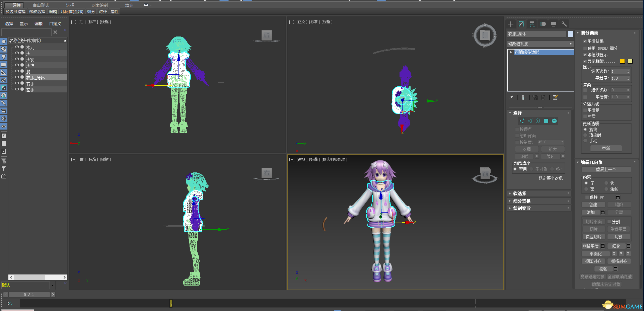Expand the 可编辑多边形 stack entry arrow
The image size is (644, 311).
(511, 52)
